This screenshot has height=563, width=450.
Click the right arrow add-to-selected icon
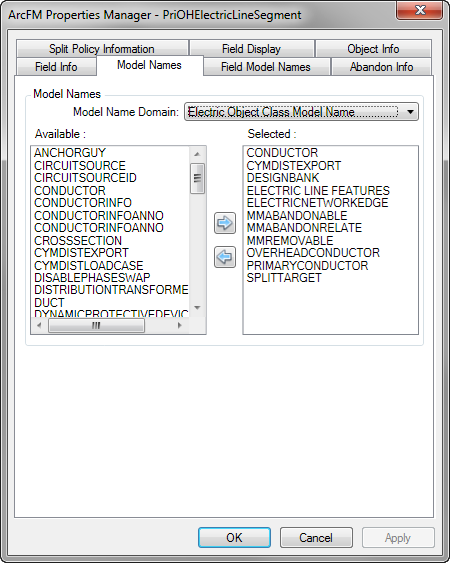click(225, 223)
